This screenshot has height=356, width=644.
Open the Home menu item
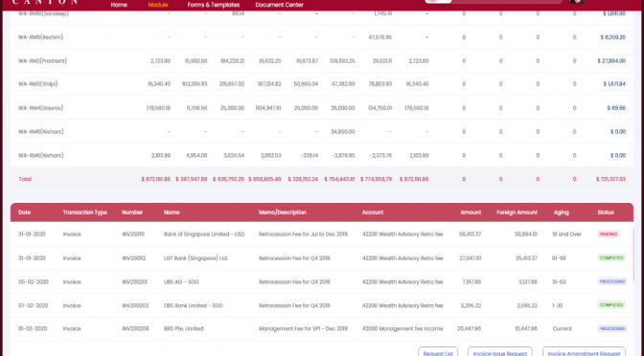119,5
